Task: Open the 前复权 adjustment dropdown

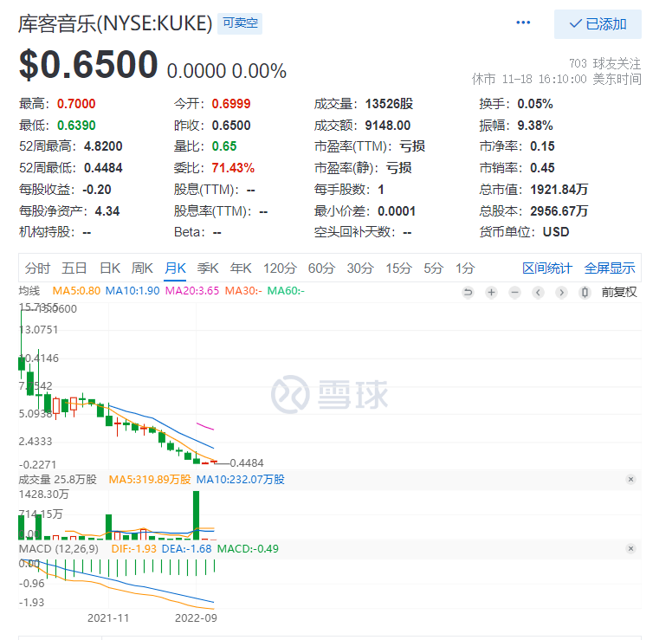Action: tap(619, 292)
